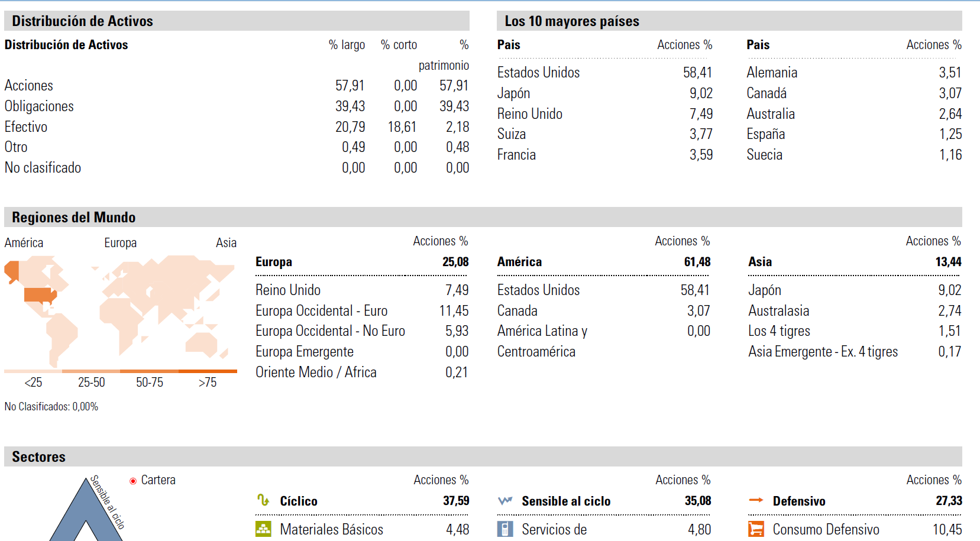
Task: Select the Europa Occidental - Euro row
Action: click(x=321, y=311)
